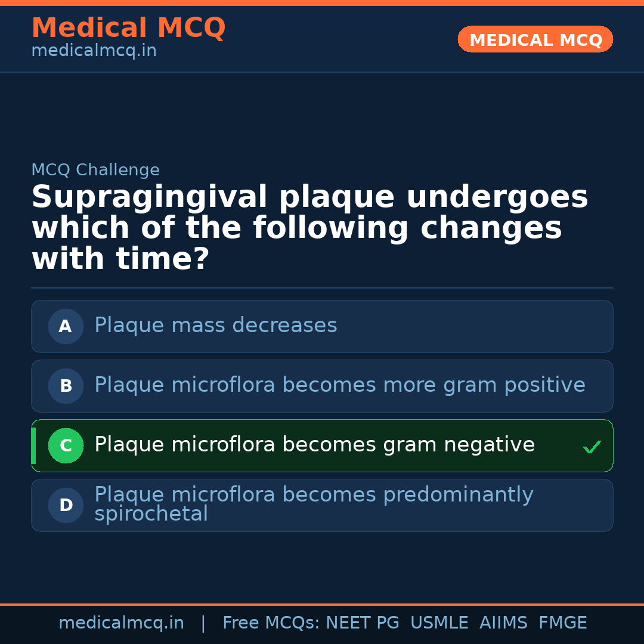The width and height of the screenshot is (644, 644).
Task: Click "Free MCQs:" text in footer
Action: click(x=271, y=623)
